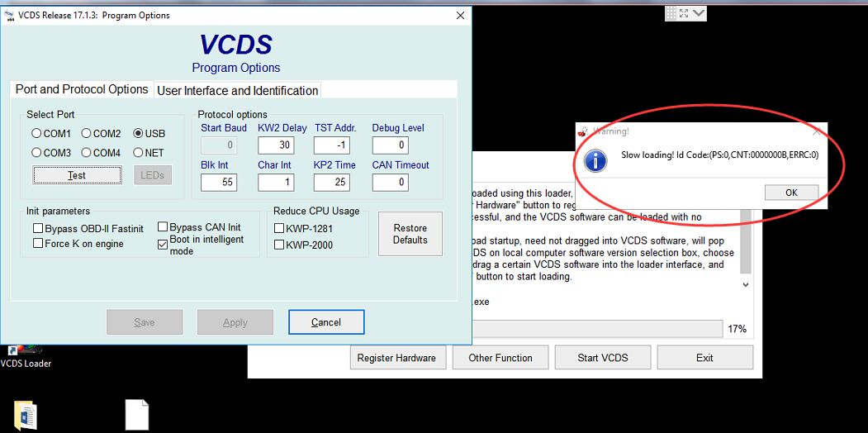Select the COM1 port radio button

click(36, 133)
